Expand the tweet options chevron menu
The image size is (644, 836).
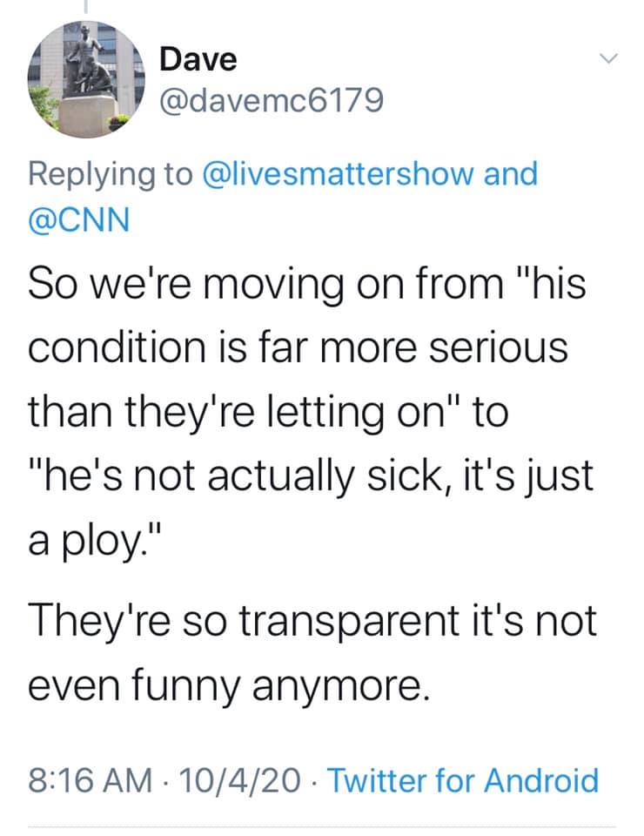(x=607, y=57)
